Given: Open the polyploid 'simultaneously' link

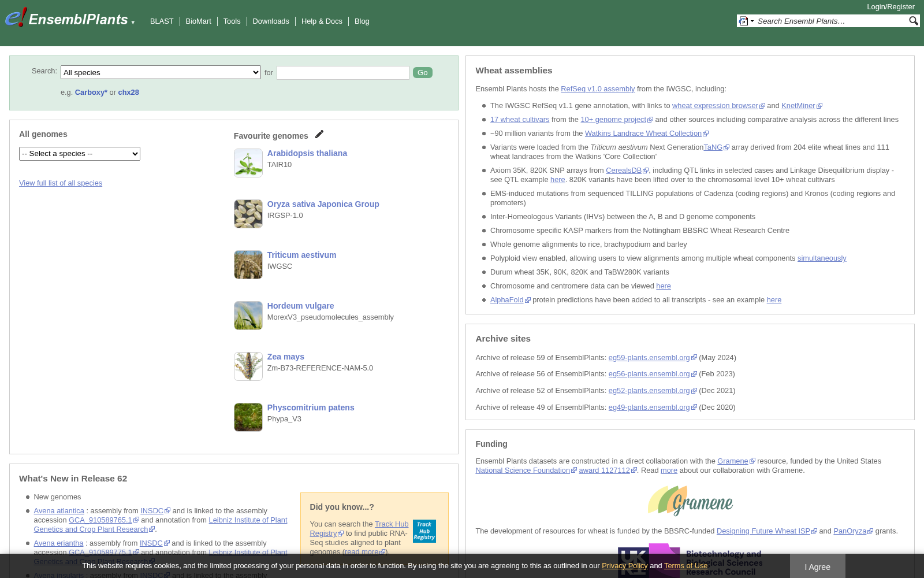Looking at the screenshot, I should coord(822,258).
